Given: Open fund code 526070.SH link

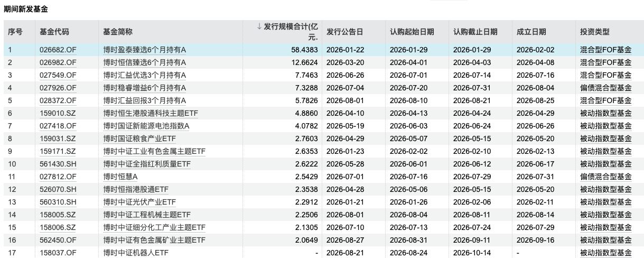Looking at the screenshot, I should 58,190.
